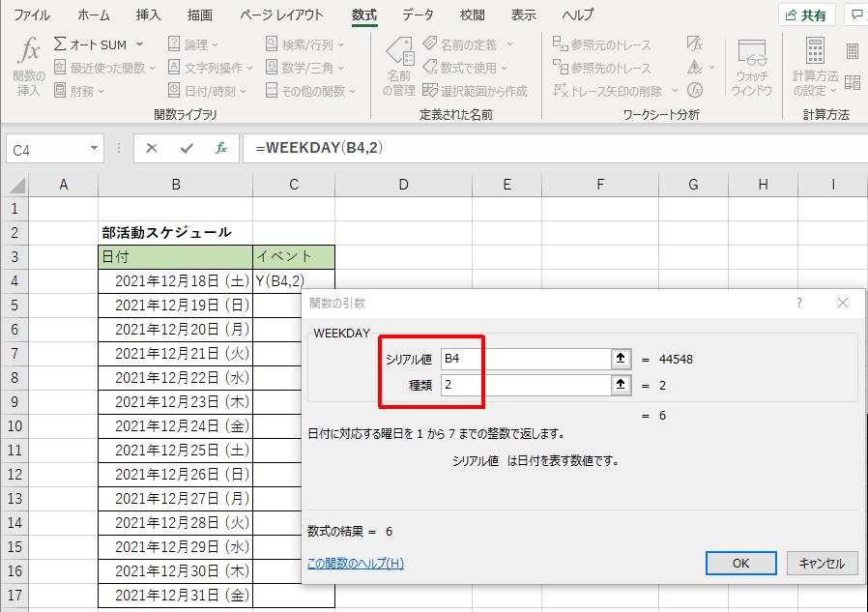Click the 関数の挿入 fx icon in ribbon
Screen dimensions: 868x612
tap(29, 68)
